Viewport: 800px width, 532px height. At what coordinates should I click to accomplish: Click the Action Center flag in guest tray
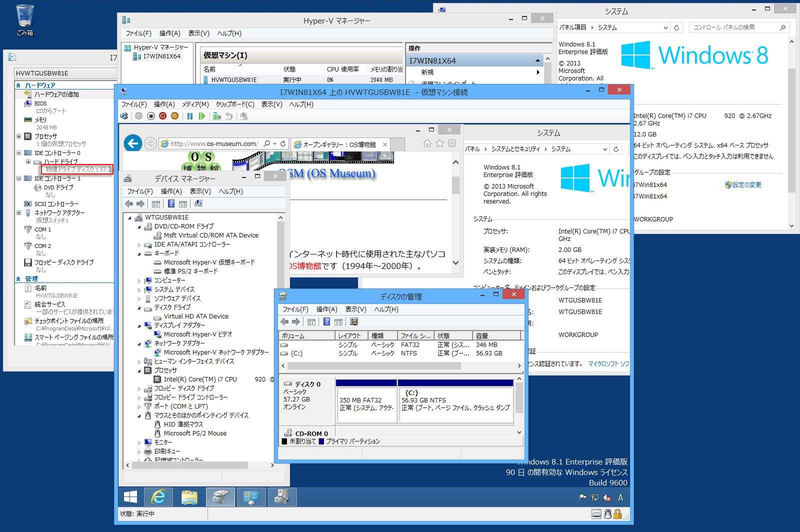point(582,497)
